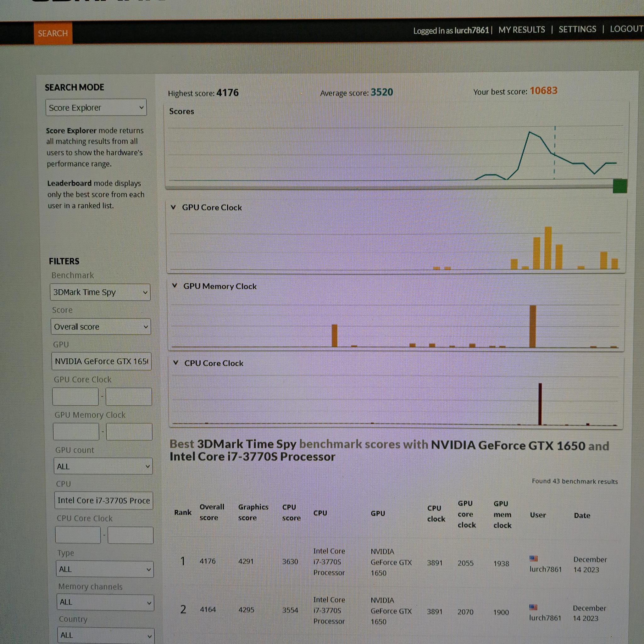Click the GPU name input field

click(x=101, y=361)
